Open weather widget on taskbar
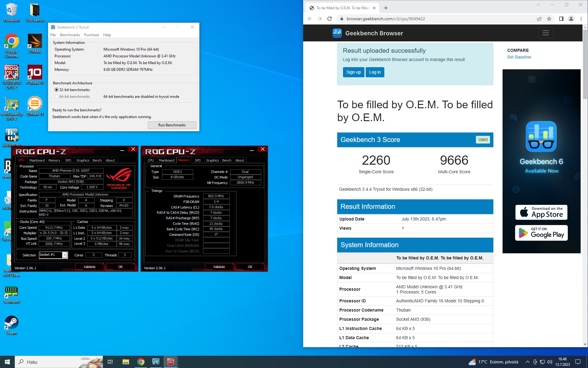 coord(493,362)
